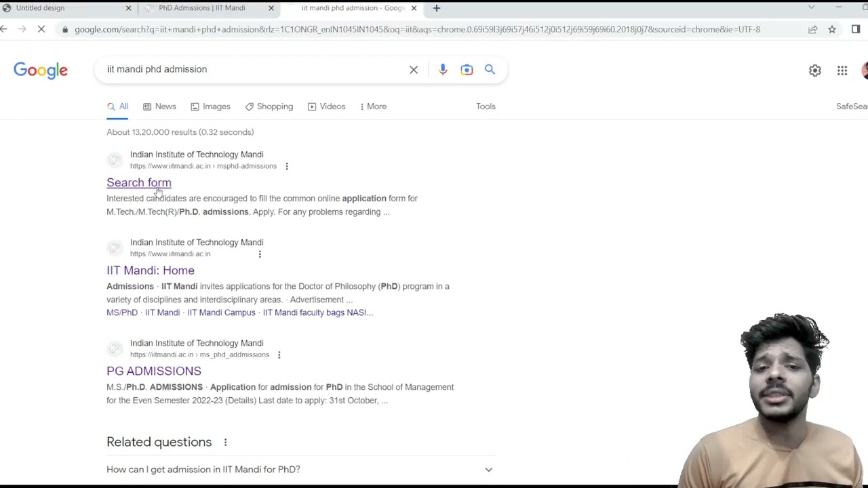Close the Untitled design tab
This screenshot has height=488, width=868.
[x=129, y=8]
